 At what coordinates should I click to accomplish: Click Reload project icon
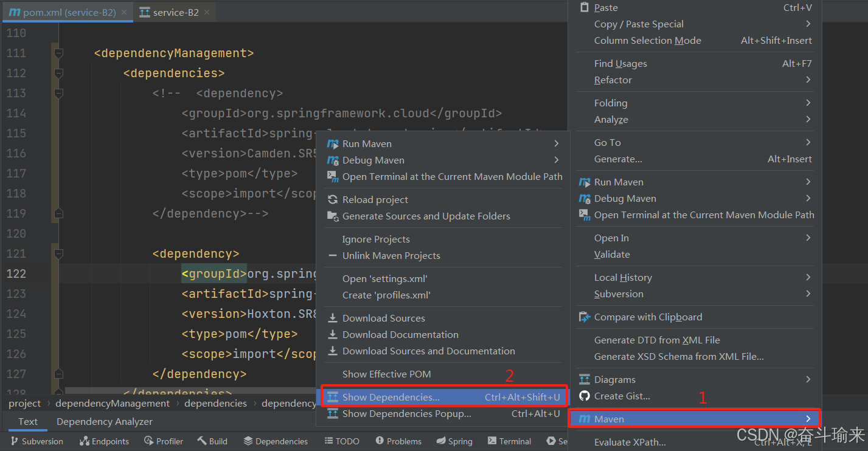coord(332,200)
